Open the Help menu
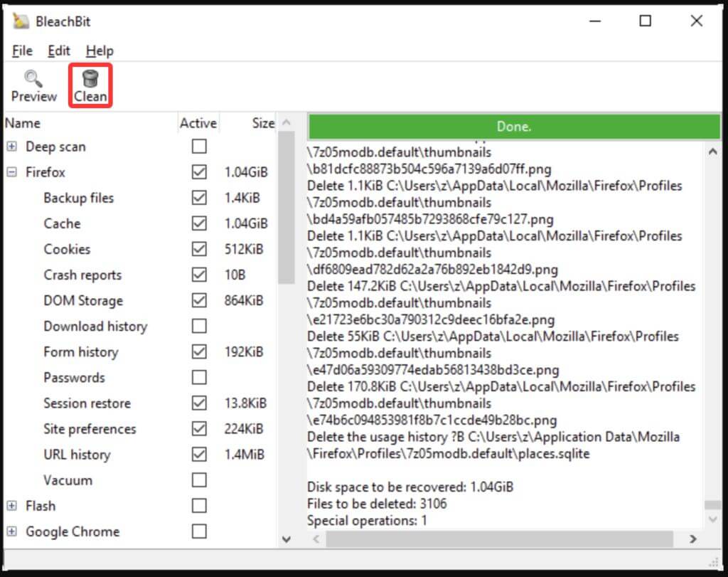The image size is (728, 577). pyautogui.click(x=100, y=51)
